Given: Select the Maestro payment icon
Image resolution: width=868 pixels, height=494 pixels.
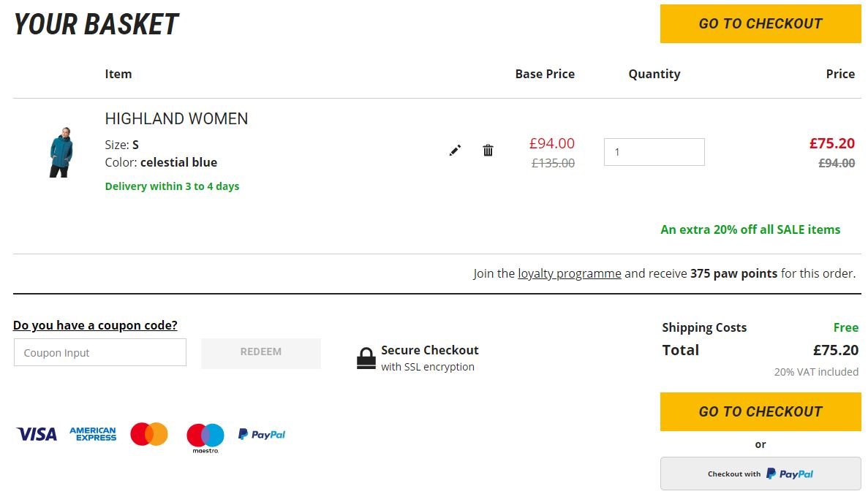Looking at the screenshot, I should click(x=205, y=436).
